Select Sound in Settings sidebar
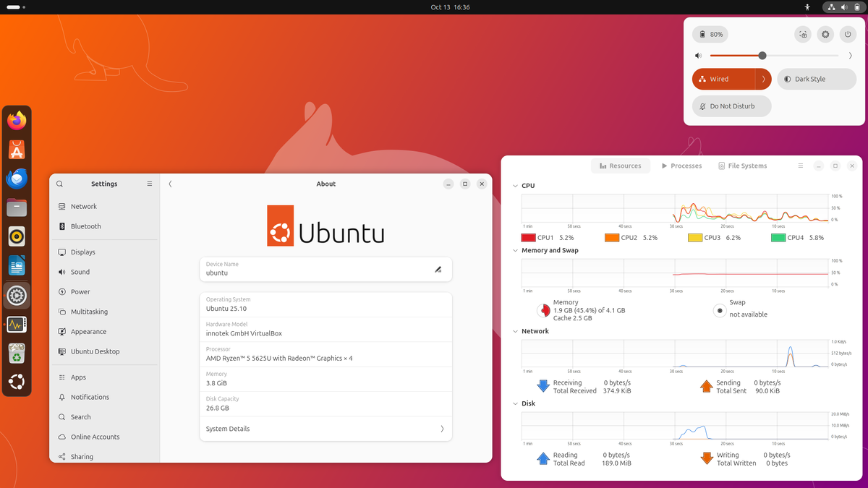The width and height of the screenshot is (868, 488). [104, 272]
